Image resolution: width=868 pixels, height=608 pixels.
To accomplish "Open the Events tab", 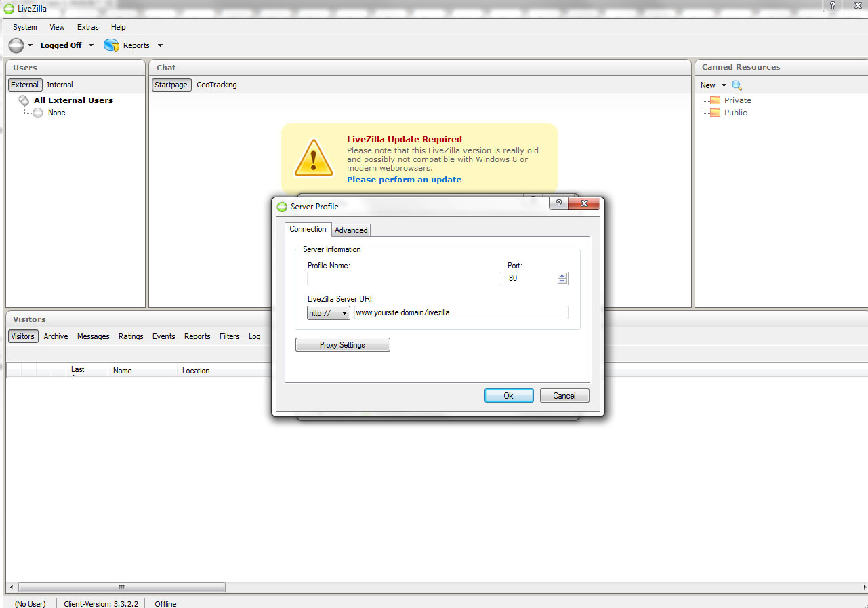I will (x=164, y=336).
